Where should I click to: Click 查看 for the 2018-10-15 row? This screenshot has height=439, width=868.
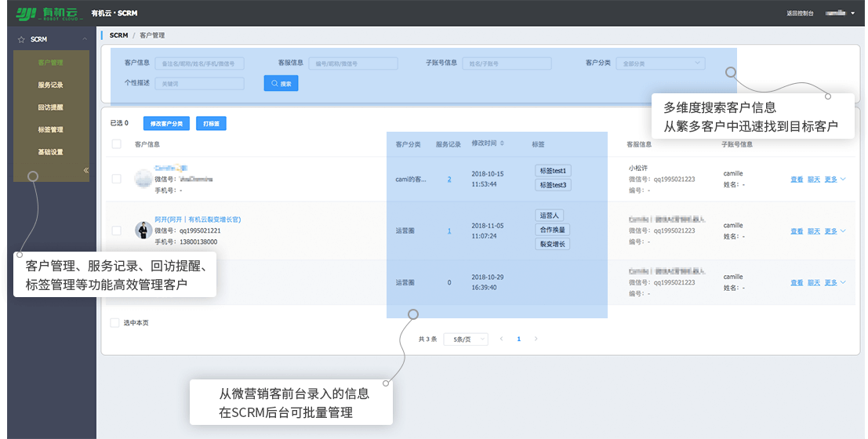click(797, 180)
